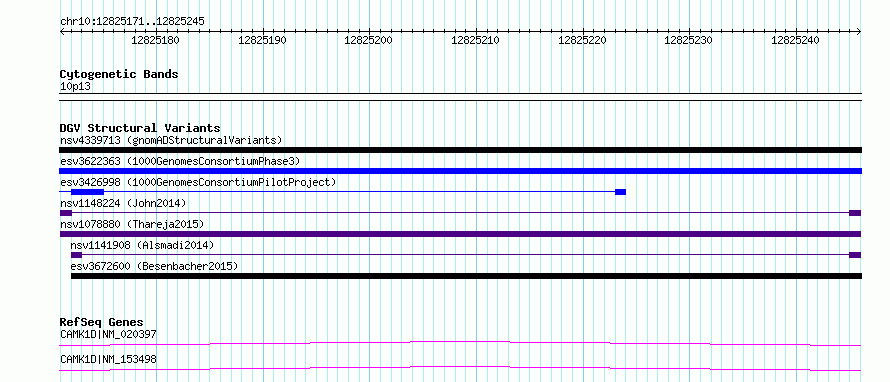Click the 10p13 cytogenetic band label
This screenshot has width=890, height=382.
point(75,87)
